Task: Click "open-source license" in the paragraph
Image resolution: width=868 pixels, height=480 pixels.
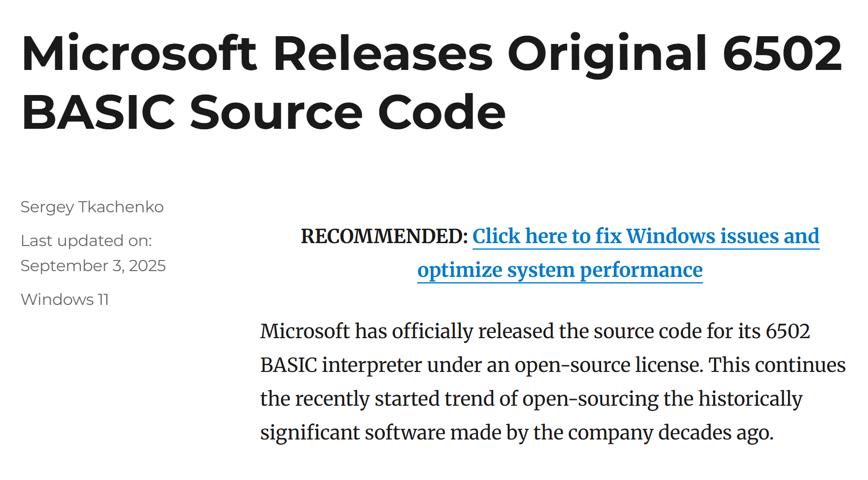Action: 608,365
